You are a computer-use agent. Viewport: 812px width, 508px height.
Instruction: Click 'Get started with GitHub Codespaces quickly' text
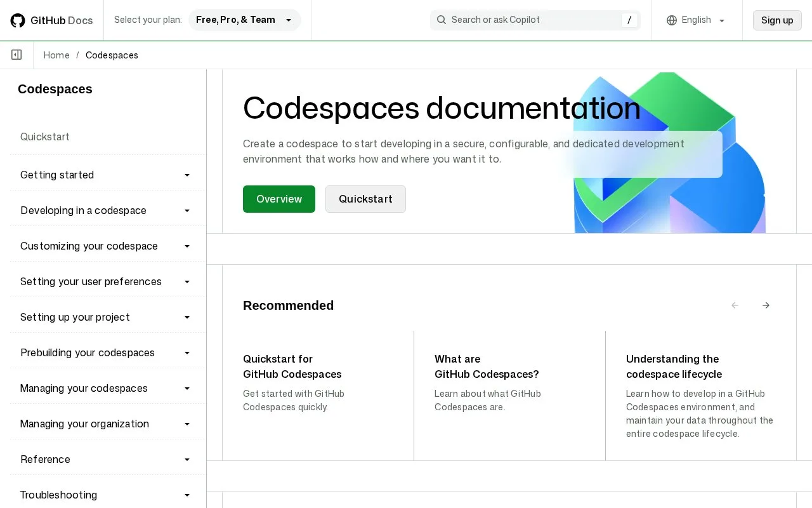294,400
